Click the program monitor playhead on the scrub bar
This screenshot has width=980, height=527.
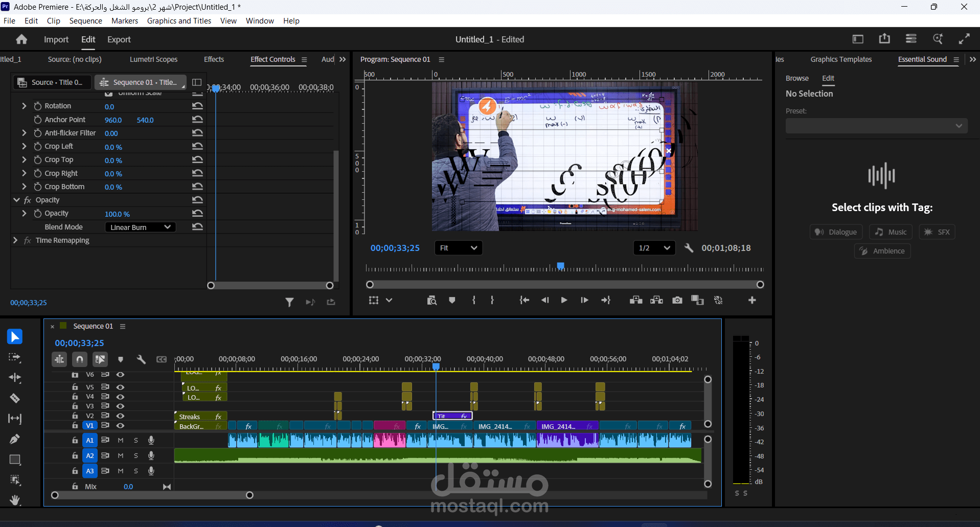561,266
